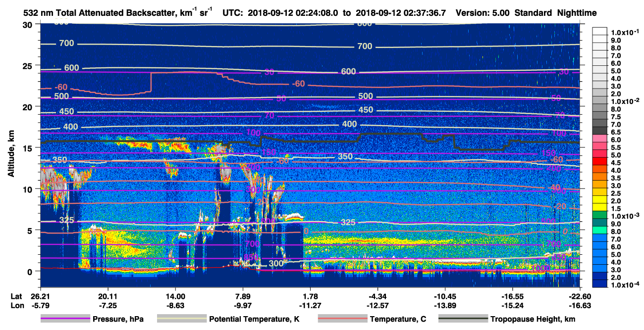This screenshot has height=330, width=644.
Task: Select longitude value -7.25
Action: (x=107, y=305)
